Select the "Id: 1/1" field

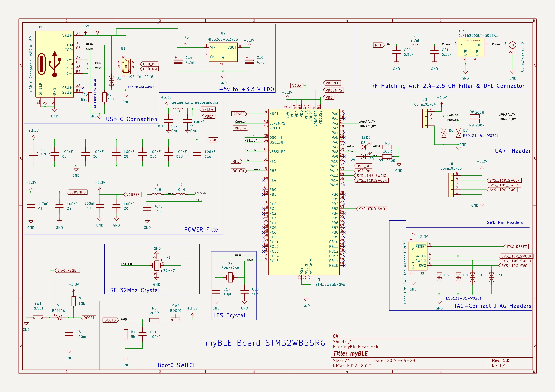click(499, 366)
